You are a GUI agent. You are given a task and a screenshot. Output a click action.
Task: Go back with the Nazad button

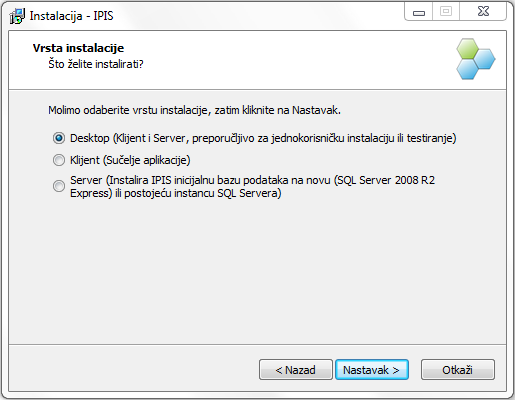(296, 370)
